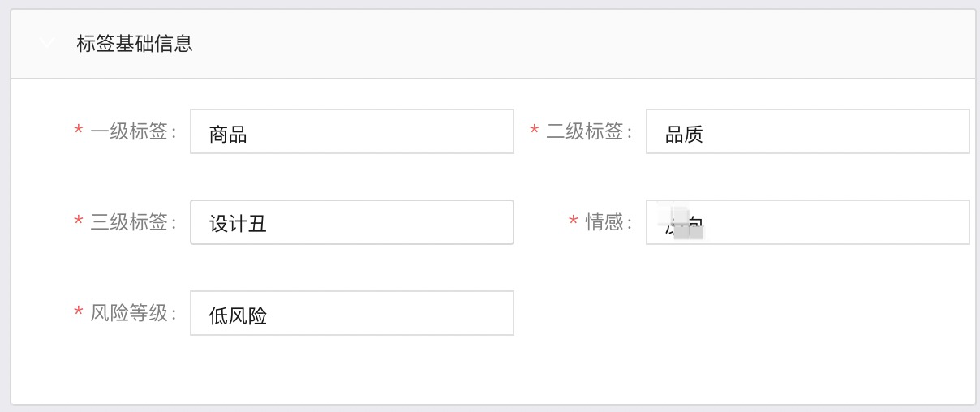Click the required asterisk beside 情感
The image size is (980, 412).
tap(574, 222)
